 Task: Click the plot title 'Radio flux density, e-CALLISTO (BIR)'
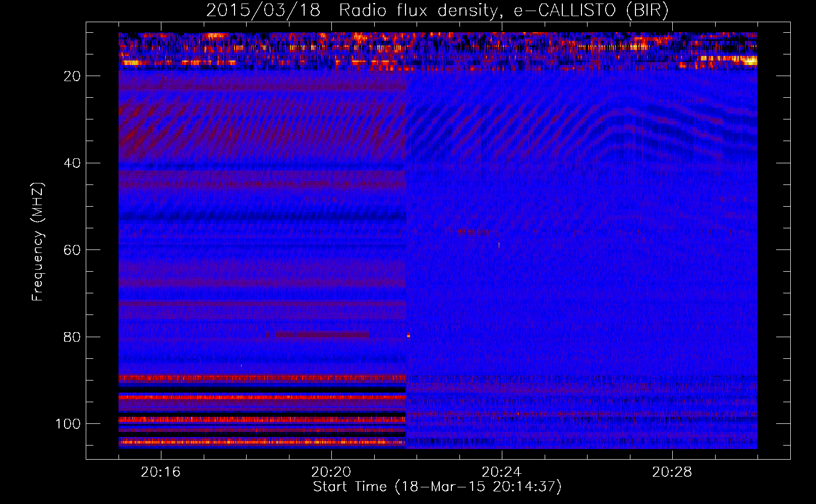pyautogui.click(x=503, y=10)
